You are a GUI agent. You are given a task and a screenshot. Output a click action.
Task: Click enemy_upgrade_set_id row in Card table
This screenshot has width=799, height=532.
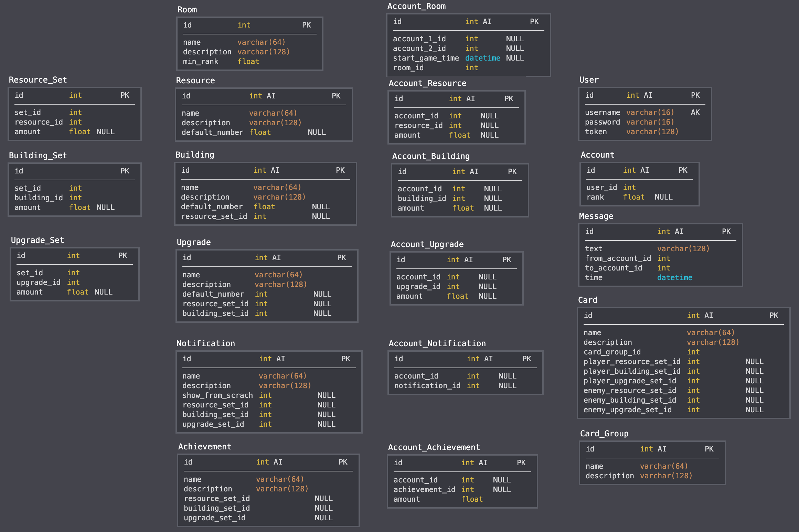click(x=627, y=410)
